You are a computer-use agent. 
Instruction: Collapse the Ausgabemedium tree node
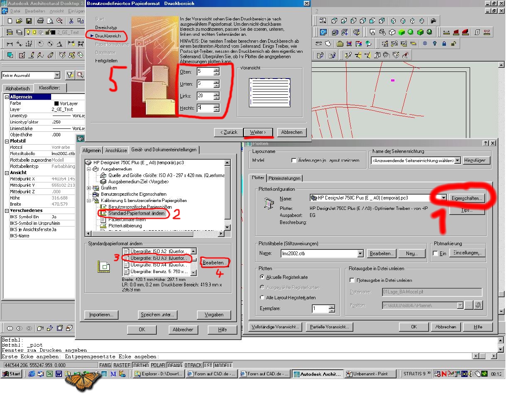[89, 169]
